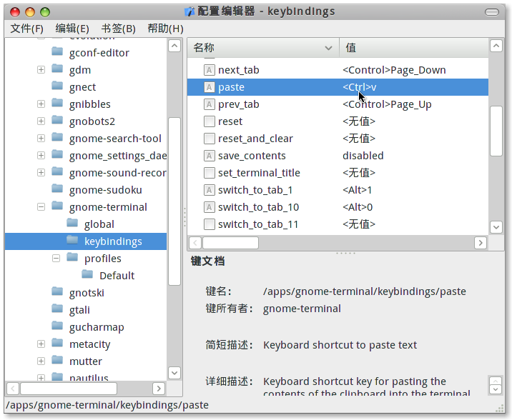512x420 pixels.
Task: Expand the gnome-sound-recorder tree node
Action: (x=41, y=173)
